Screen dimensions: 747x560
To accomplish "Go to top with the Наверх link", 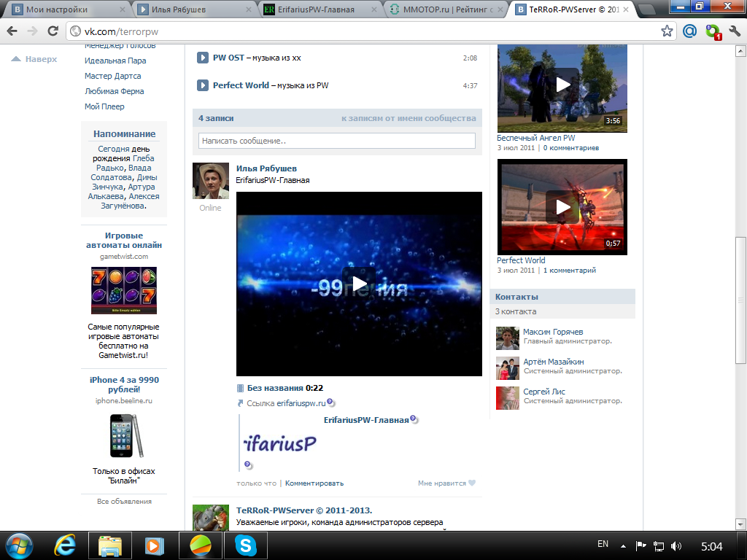I will coord(34,59).
